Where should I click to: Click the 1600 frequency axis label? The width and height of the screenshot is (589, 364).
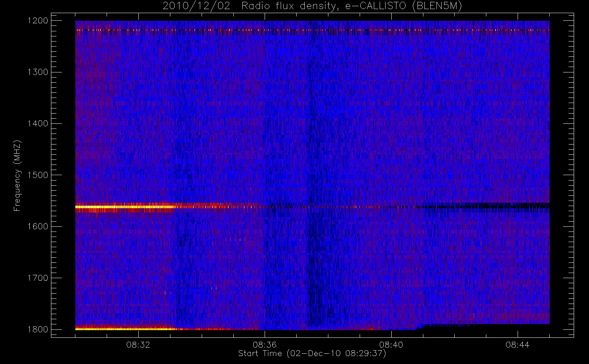38,226
